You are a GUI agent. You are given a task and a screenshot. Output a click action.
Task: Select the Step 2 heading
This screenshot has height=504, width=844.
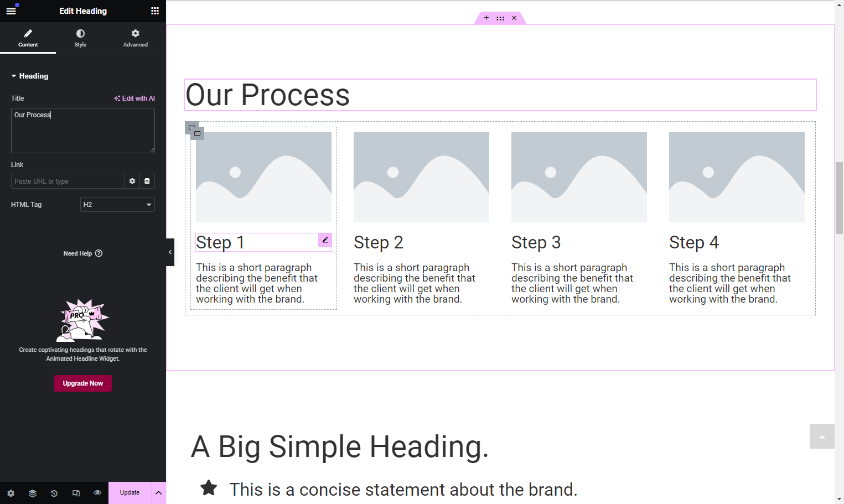pyautogui.click(x=379, y=242)
